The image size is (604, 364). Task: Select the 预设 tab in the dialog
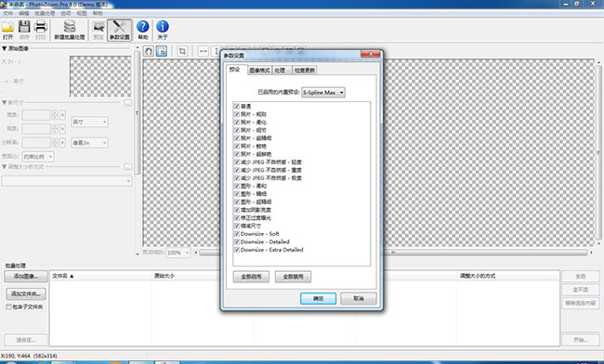pos(235,70)
